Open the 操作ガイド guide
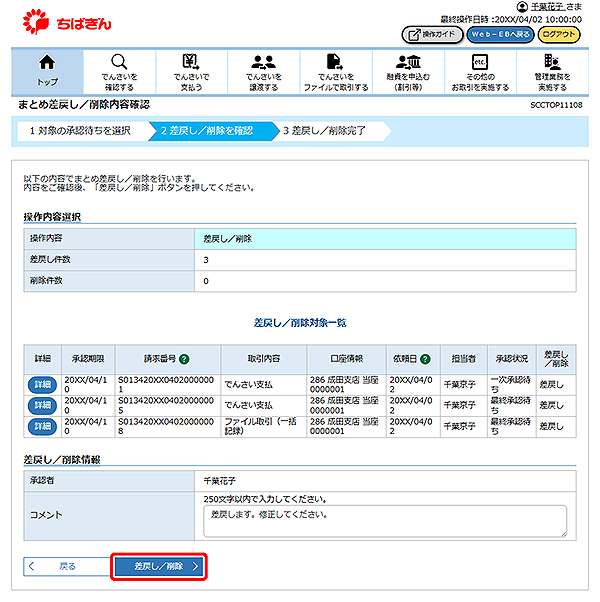The image size is (600, 602). (x=431, y=35)
